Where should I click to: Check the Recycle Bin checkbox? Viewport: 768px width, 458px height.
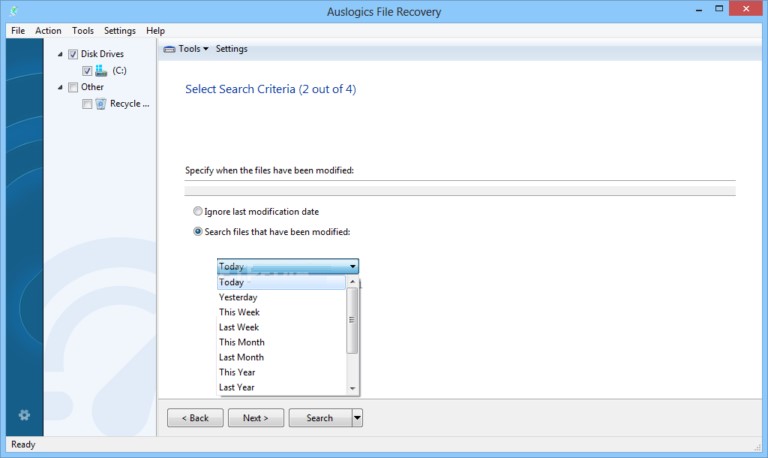(x=87, y=104)
